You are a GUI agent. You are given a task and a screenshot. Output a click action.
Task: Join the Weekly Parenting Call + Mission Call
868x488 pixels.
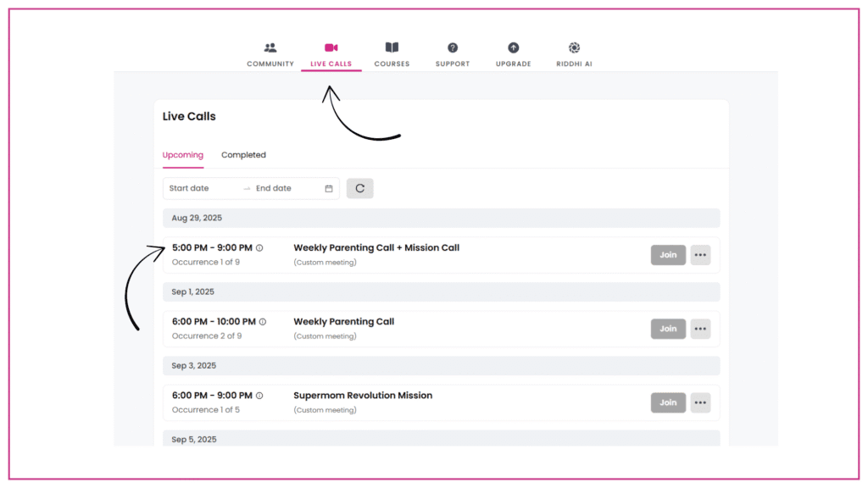pyautogui.click(x=668, y=255)
